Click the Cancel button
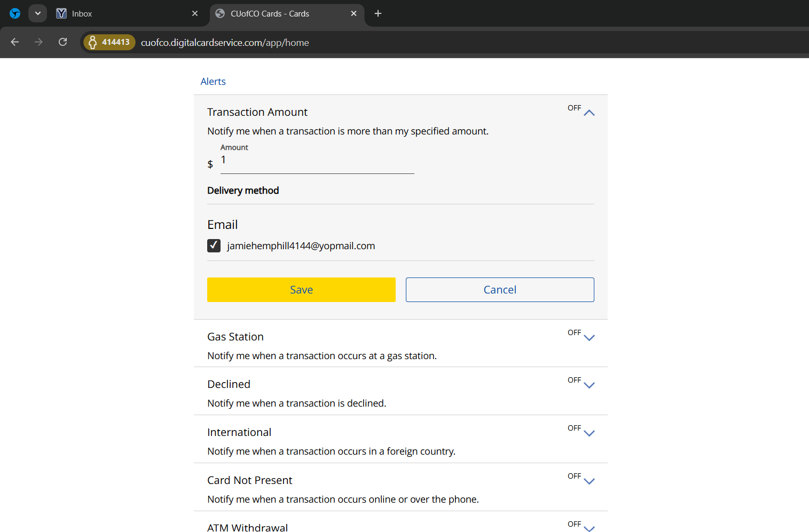 tap(500, 290)
